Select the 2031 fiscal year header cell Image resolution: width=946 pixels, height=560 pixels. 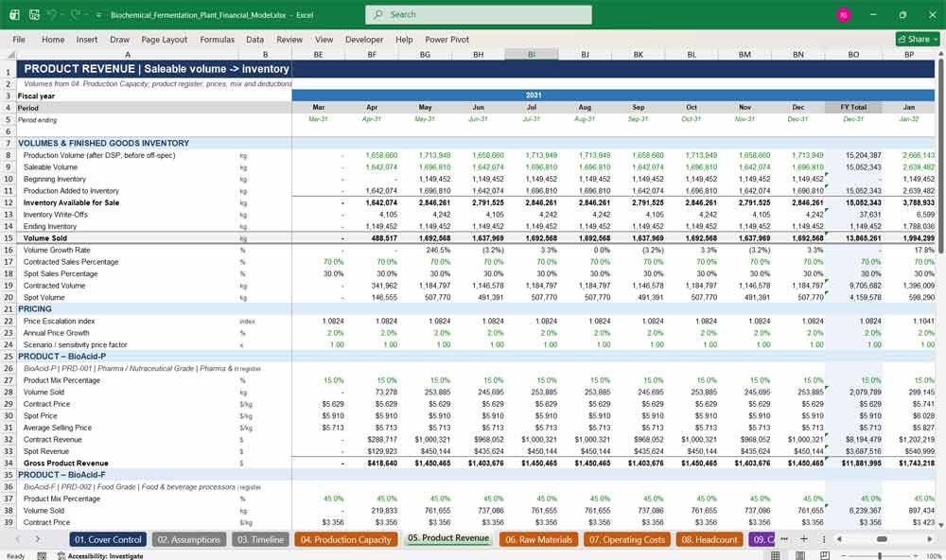click(x=534, y=96)
